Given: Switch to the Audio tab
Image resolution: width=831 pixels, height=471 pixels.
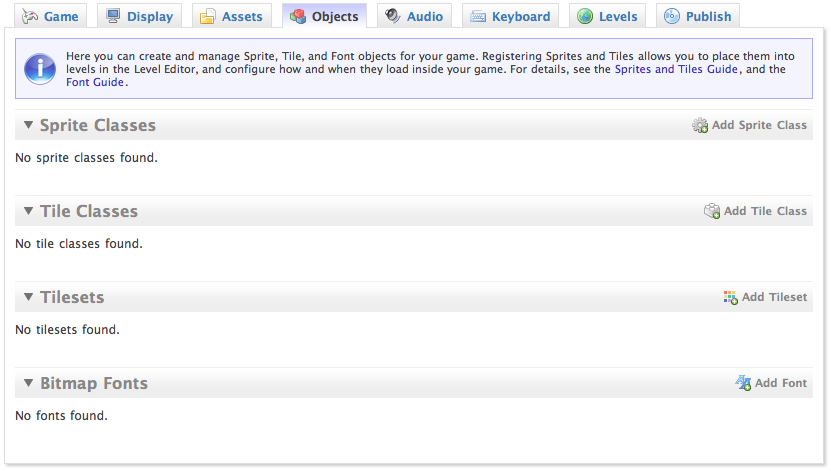Looking at the screenshot, I should click(x=414, y=16).
